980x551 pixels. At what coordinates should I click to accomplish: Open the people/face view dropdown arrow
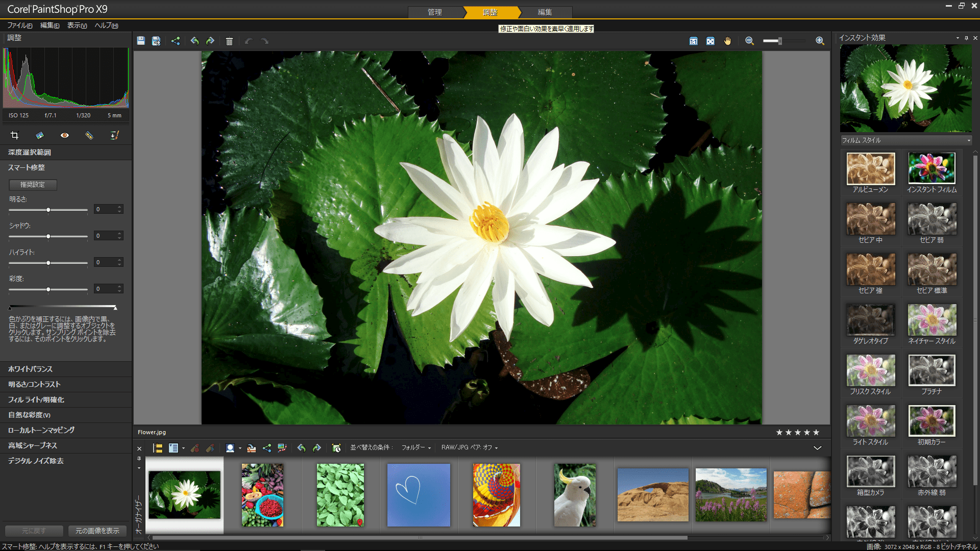click(x=240, y=448)
